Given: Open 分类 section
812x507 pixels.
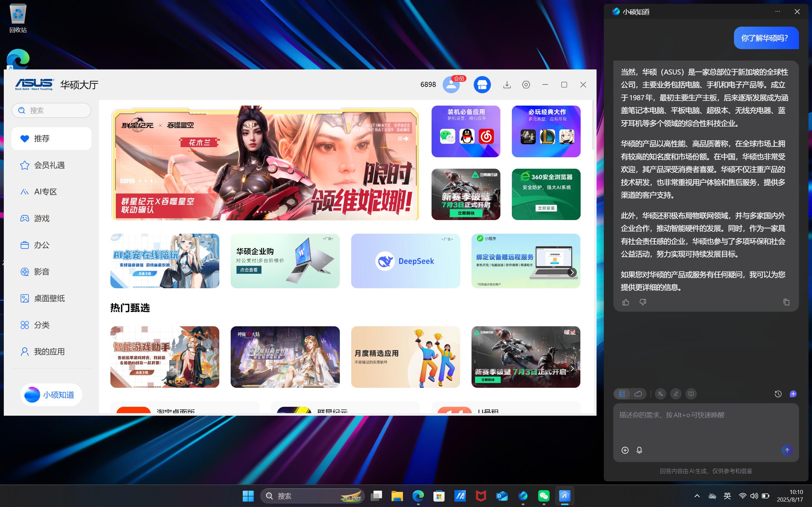Looking at the screenshot, I should click(51, 325).
